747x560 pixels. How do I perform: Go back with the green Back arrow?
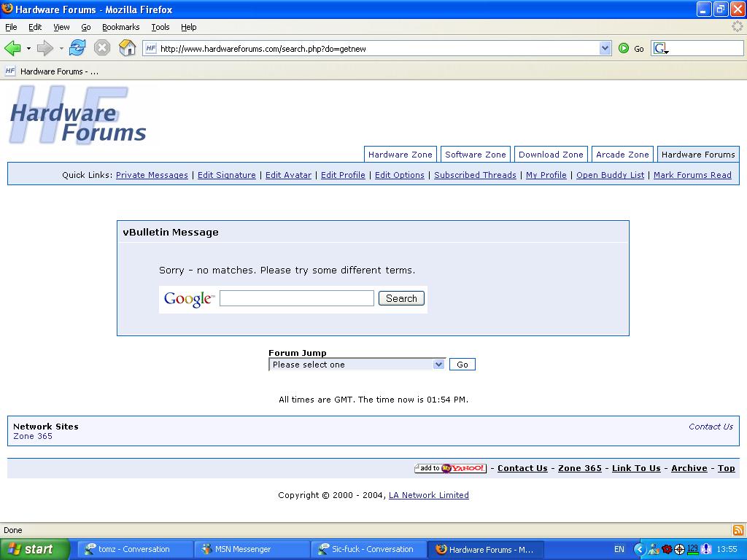pos(12,48)
